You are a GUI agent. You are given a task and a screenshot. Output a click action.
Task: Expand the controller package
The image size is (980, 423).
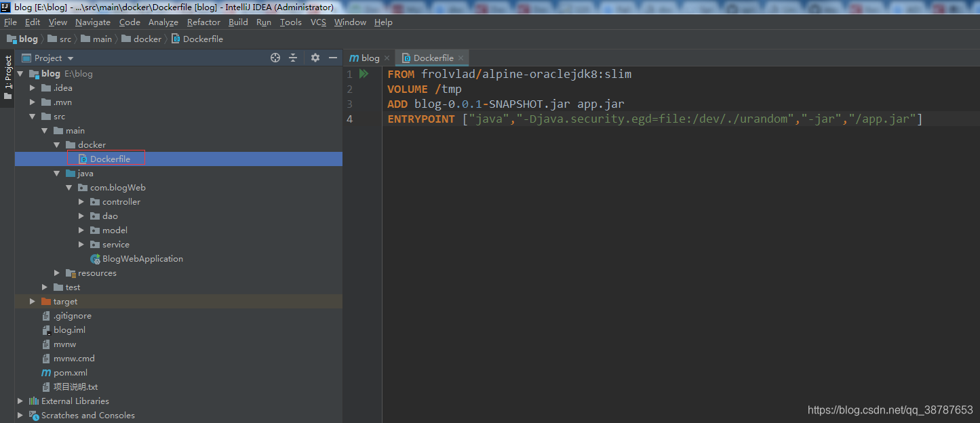(x=81, y=202)
